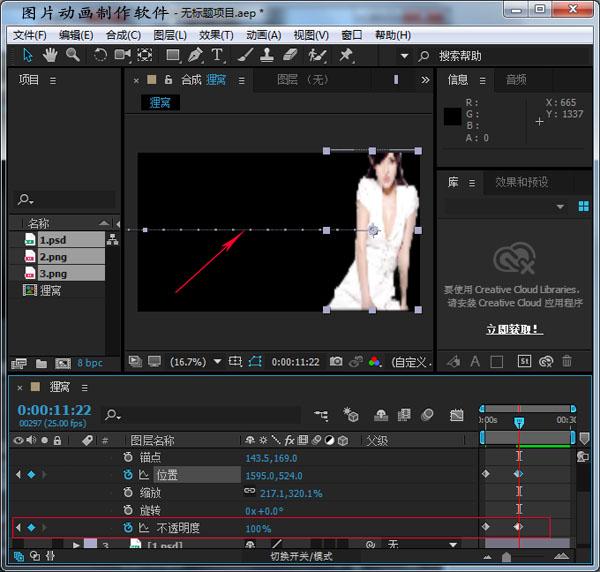Open the timeline panel menu icon

coord(85,388)
